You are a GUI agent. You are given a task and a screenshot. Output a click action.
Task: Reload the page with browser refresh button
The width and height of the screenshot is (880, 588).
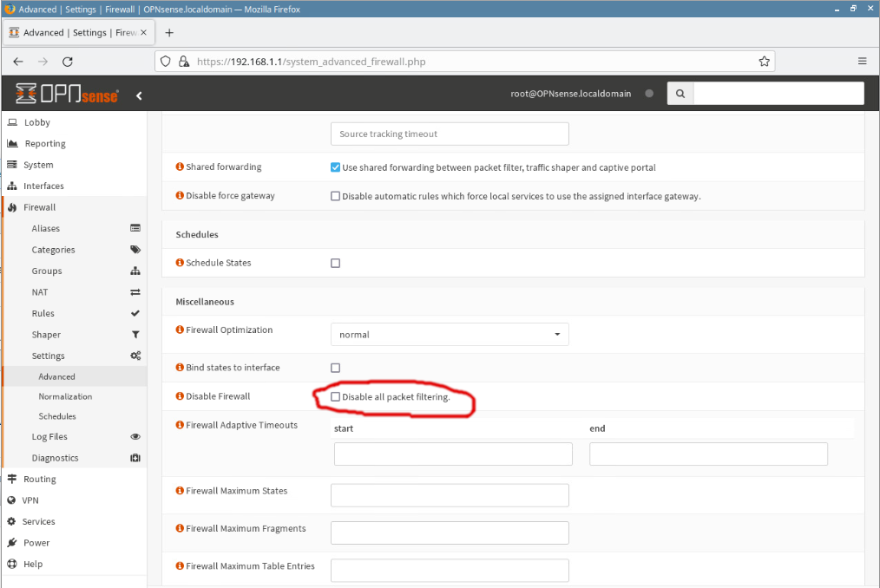(x=68, y=62)
